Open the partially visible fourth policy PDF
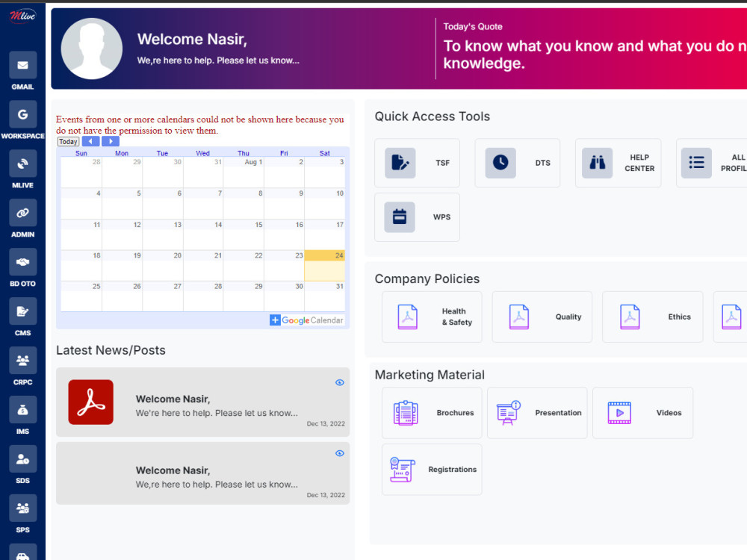 731,317
